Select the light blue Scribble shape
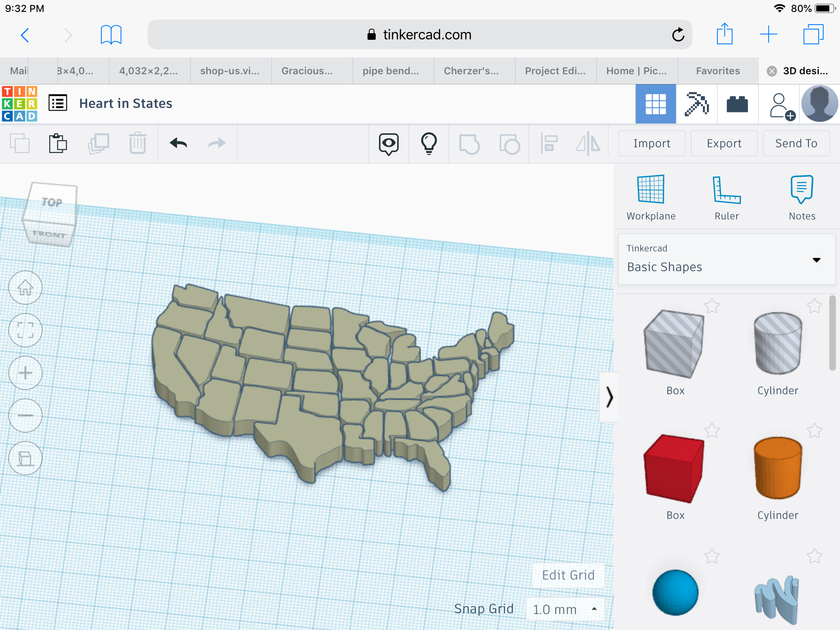Image resolution: width=840 pixels, height=630 pixels. [776, 599]
